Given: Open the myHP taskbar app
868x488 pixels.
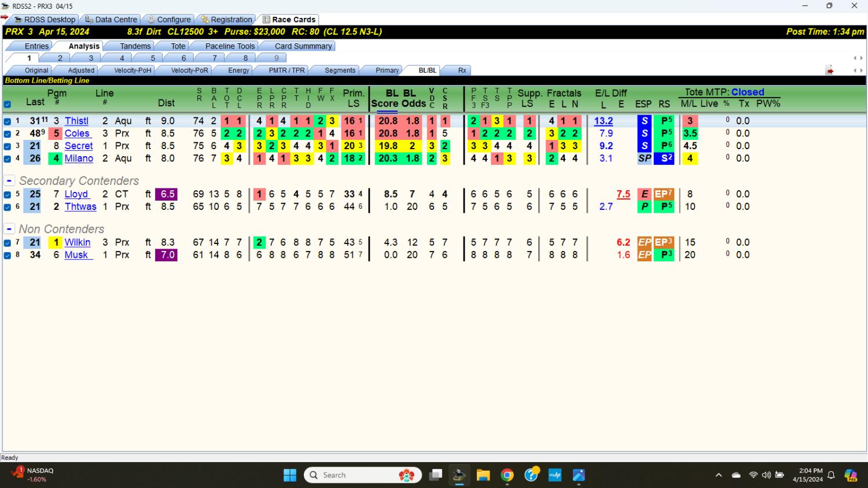Looking at the screenshot, I should coord(555,475).
